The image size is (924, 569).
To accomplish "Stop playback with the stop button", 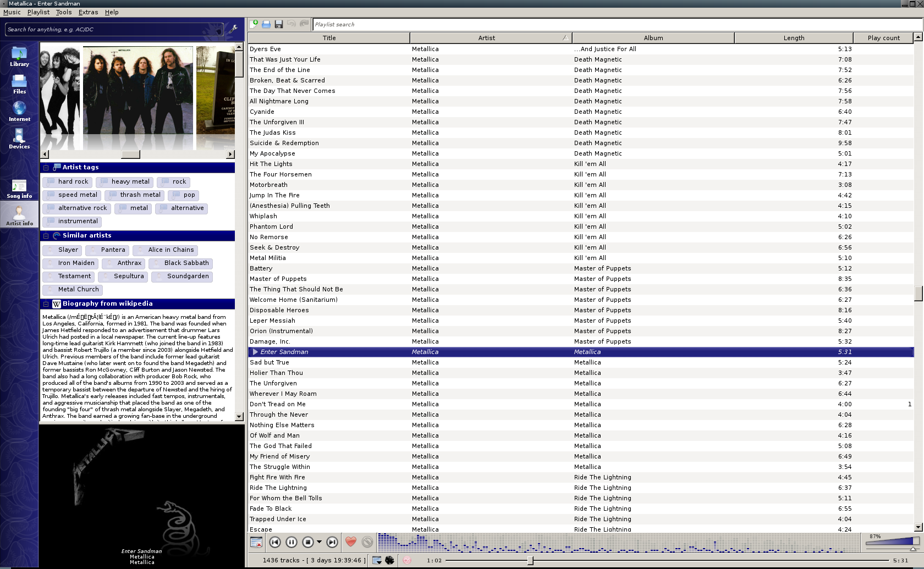I will coord(308,542).
